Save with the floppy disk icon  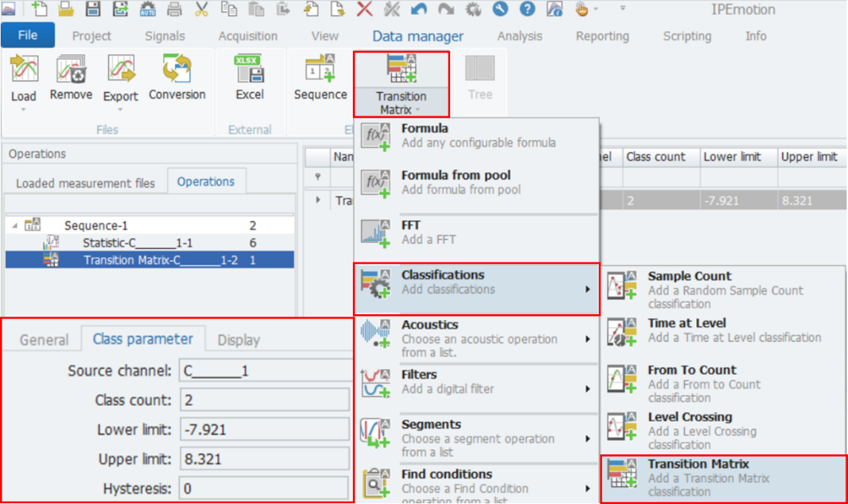[x=93, y=9]
